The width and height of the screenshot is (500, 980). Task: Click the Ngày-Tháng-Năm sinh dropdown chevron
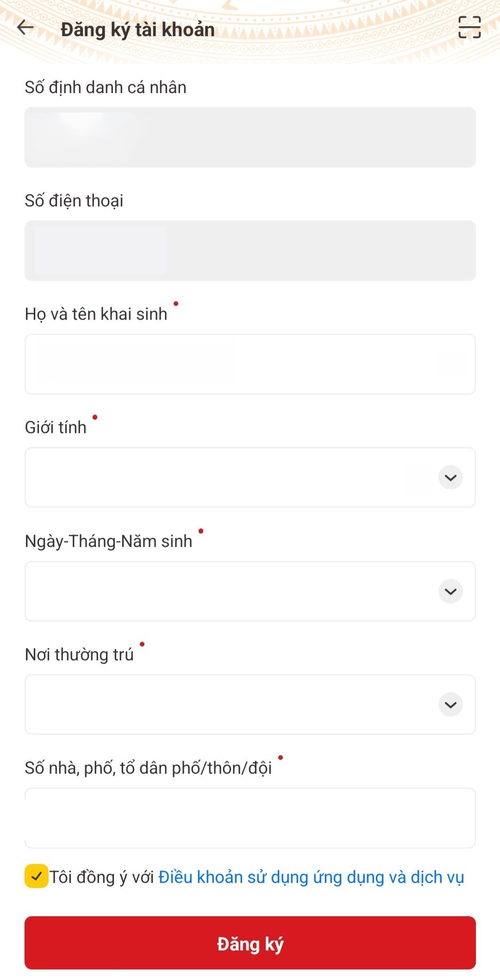point(450,591)
